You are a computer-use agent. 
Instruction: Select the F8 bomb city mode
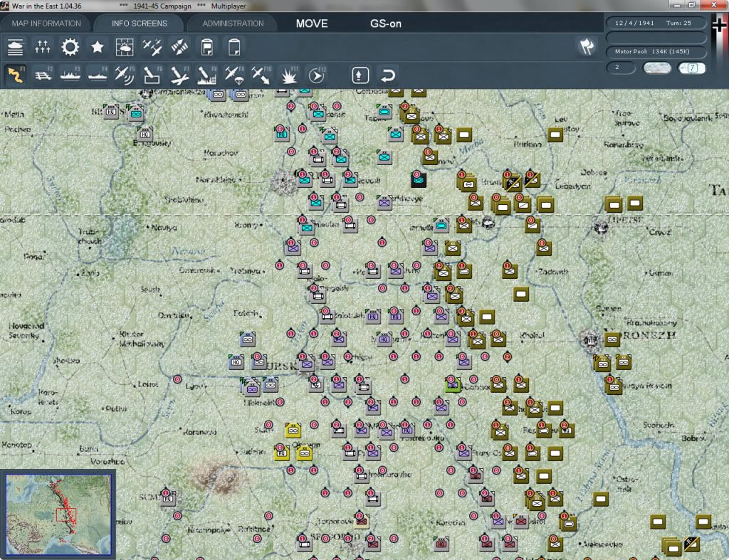tap(207, 75)
